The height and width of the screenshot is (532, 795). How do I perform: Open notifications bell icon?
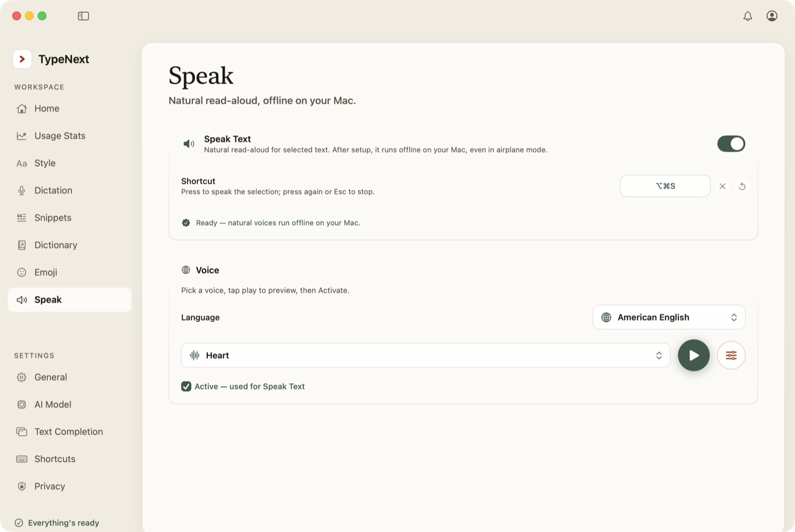click(x=747, y=16)
